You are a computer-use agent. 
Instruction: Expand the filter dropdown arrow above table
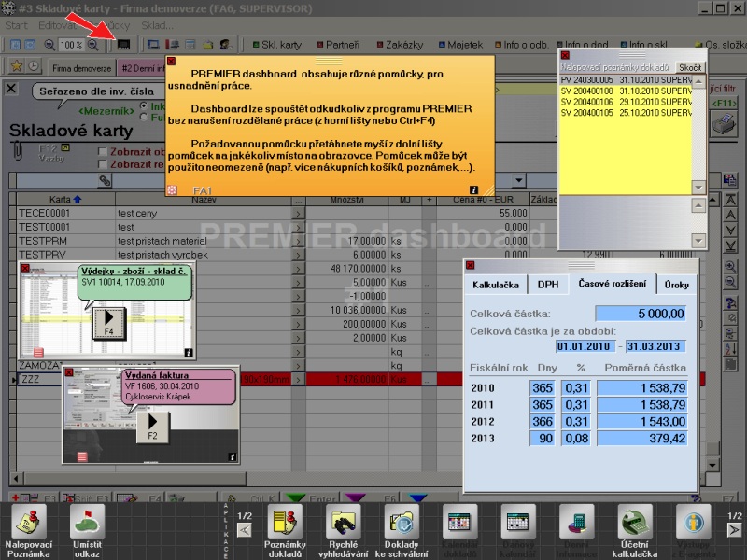click(519, 180)
